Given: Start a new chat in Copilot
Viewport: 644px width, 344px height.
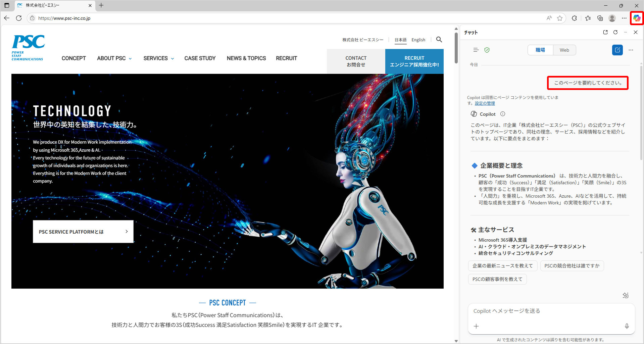Looking at the screenshot, I should [x=617, y=50].
